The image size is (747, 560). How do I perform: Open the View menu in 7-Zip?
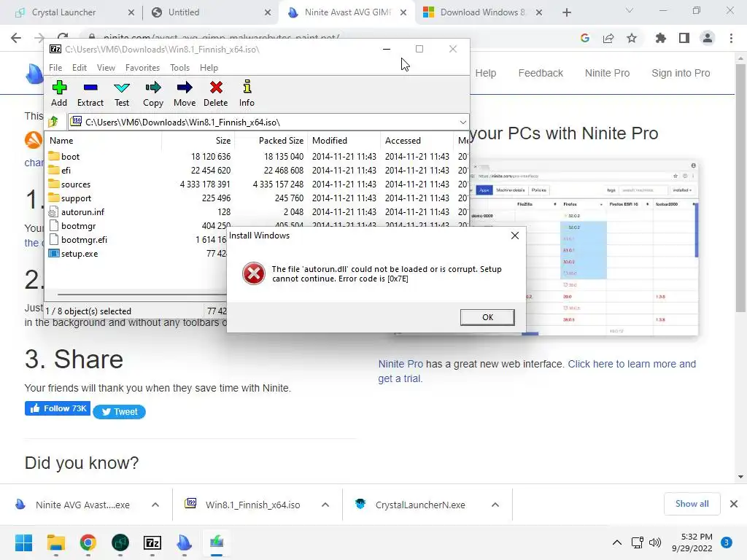[x=106, y=68]
